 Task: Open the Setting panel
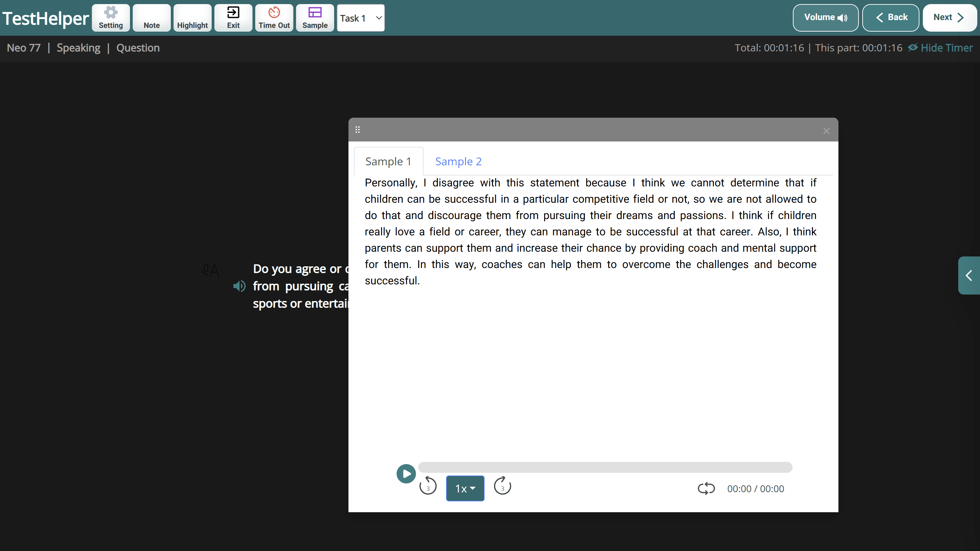(111, 17)
